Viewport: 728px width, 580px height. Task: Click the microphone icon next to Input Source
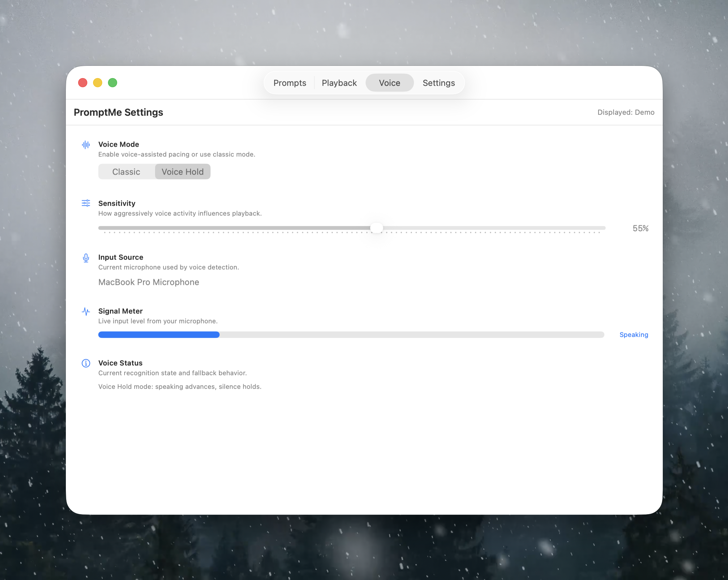[86, 258]
